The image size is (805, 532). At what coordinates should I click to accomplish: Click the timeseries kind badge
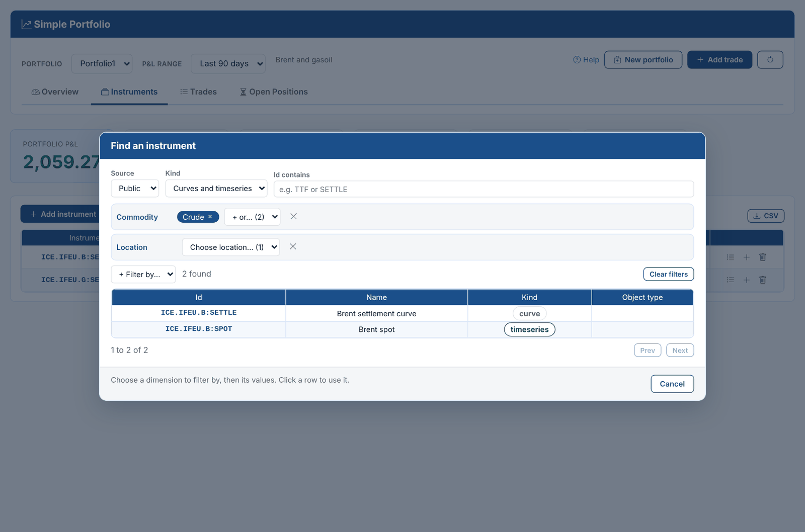[529, 329]
